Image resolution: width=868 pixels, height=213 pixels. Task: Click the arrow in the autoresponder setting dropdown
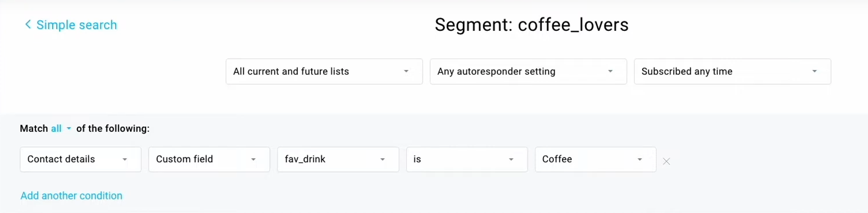(610, 71)
